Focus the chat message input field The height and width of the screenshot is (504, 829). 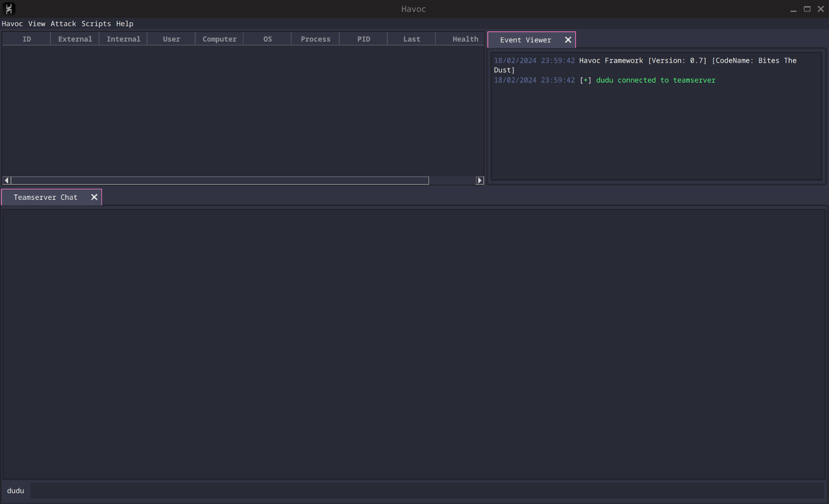pyautogui.click(x=428, y=491)
